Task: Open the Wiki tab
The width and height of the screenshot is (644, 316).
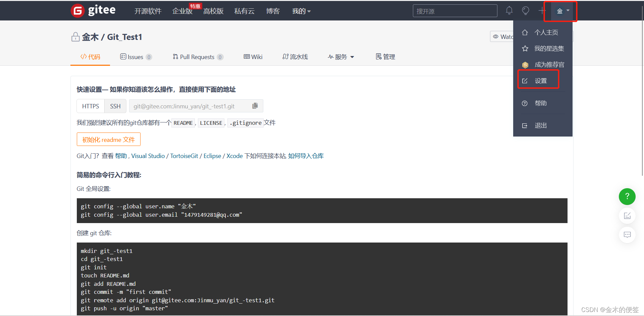Action: click(x=253, y=57)
